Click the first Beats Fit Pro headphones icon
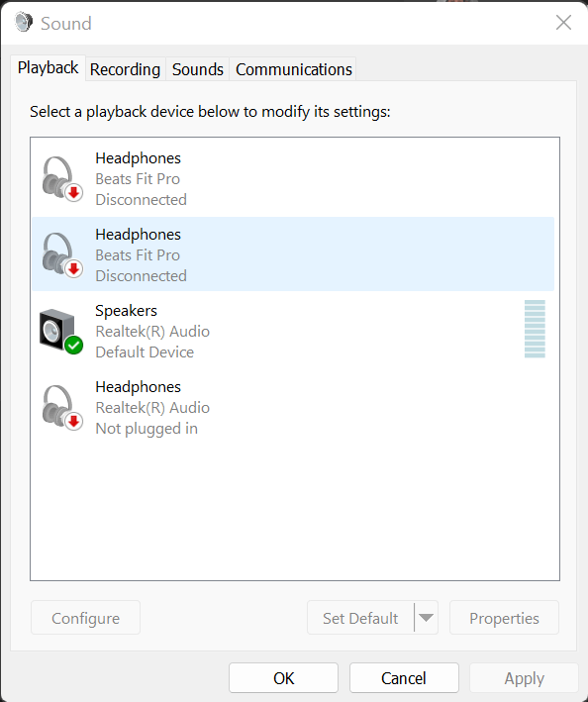This screenshot has height=702, width=588. point(61,178)
